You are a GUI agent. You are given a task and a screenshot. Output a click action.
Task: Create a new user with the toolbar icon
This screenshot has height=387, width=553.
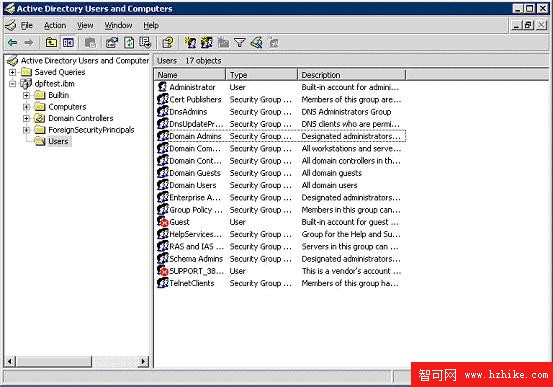[190, 43]
